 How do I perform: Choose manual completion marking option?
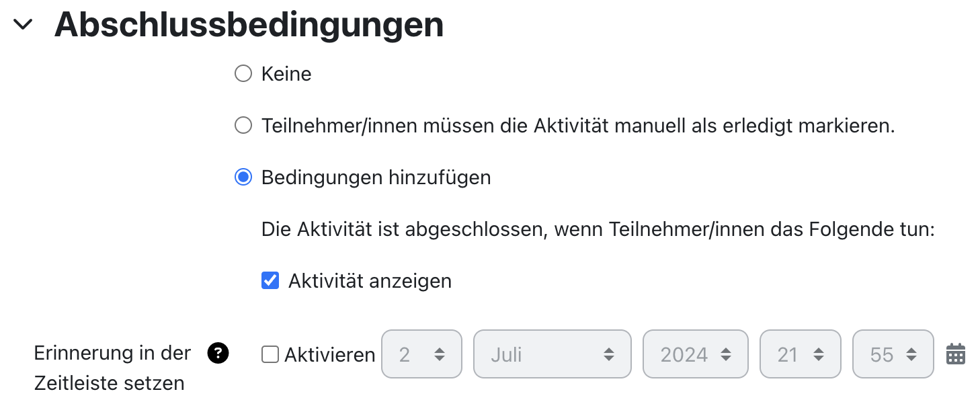(243, 125)
